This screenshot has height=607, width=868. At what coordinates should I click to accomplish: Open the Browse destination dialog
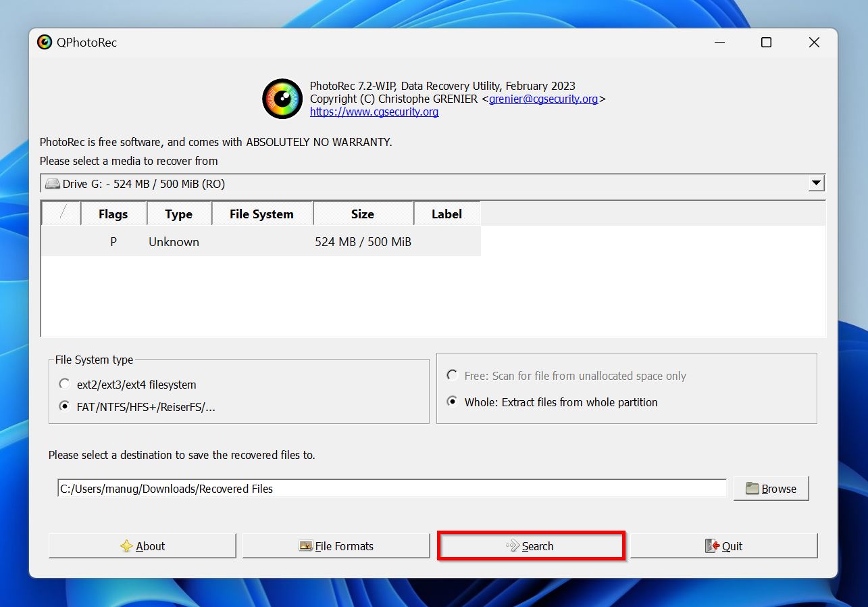pos(771,488)
